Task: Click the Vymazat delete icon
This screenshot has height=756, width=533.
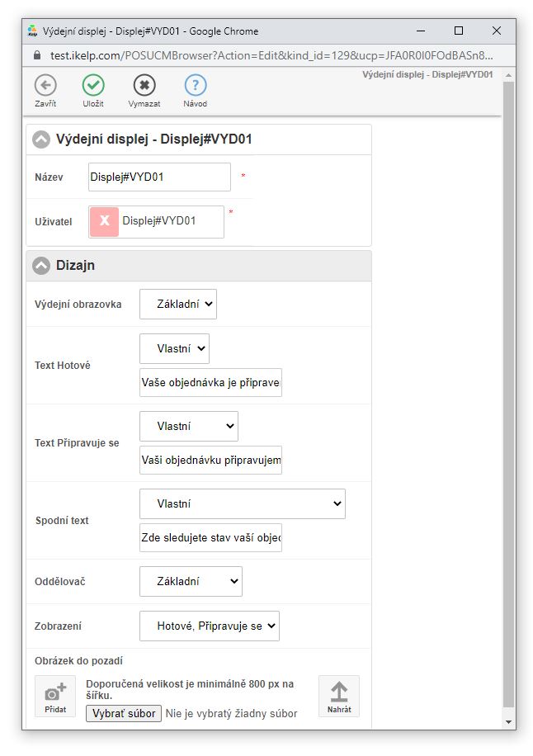Action: pos(144,85)
